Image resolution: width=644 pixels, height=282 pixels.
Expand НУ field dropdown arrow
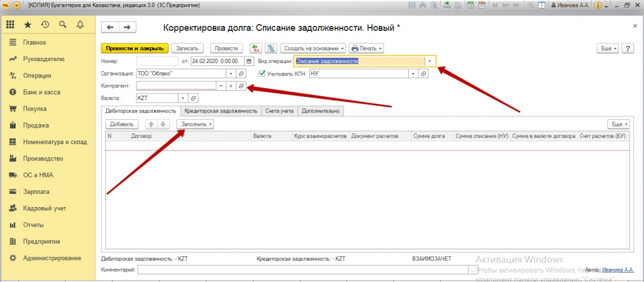point(413,74)
